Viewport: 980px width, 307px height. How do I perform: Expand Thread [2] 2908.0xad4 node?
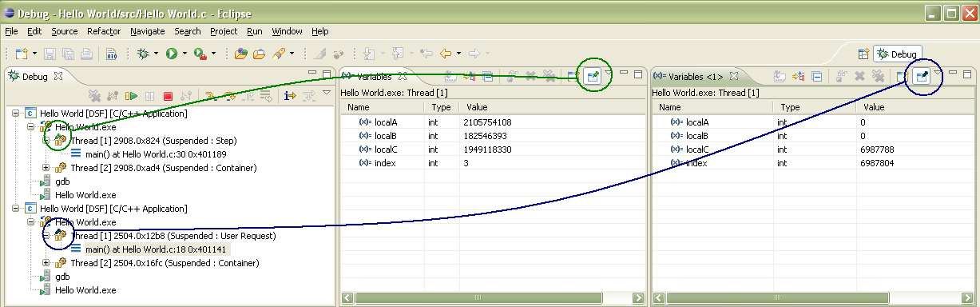pos(46,168)
